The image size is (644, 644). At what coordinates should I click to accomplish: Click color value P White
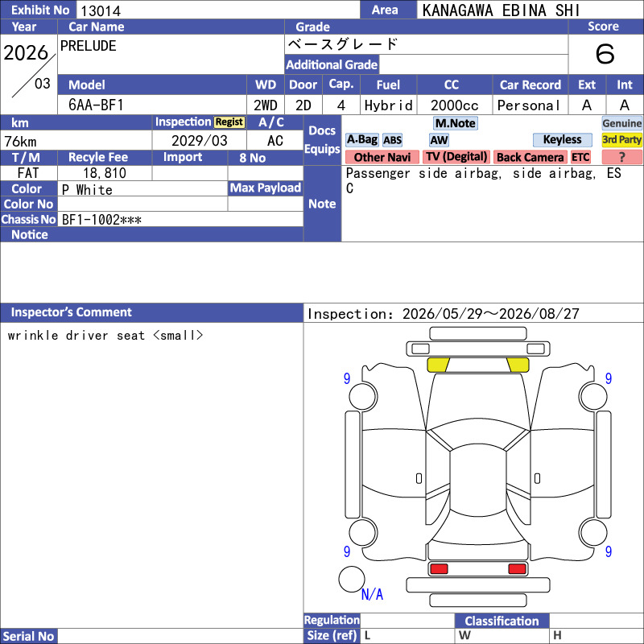[x=87, y=190]
